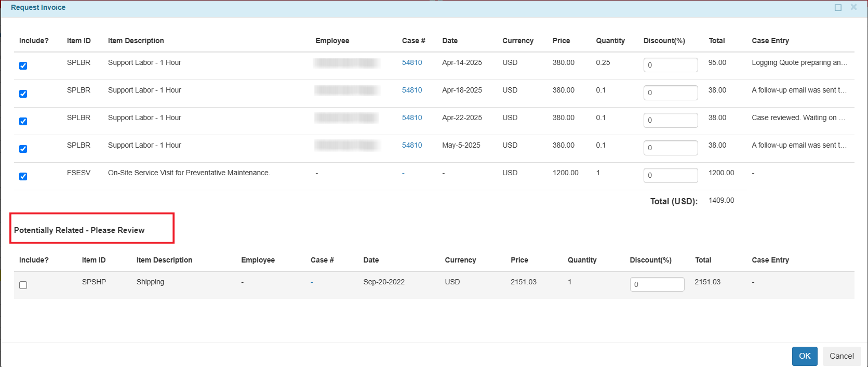Click discount field for Apr-14-2025 row
This screenshot has width=868, height=367.
[670, 65]
